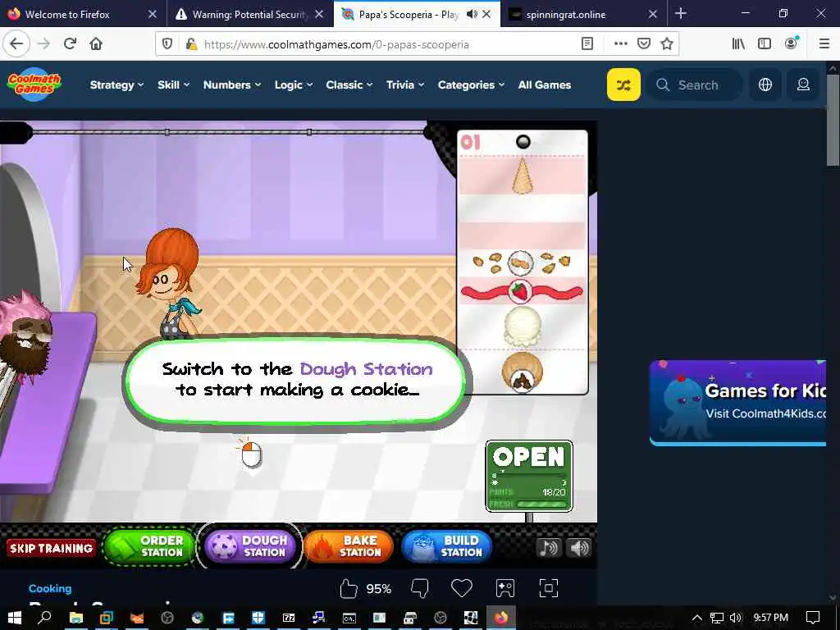Image resolution: width=840 pixels, height=630 pixels.
Task: Open the Order Station
Action: [x=148, y=546]
